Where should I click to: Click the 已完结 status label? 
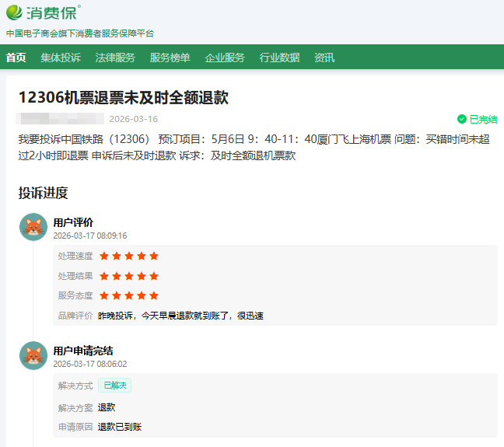coord(483,119)
